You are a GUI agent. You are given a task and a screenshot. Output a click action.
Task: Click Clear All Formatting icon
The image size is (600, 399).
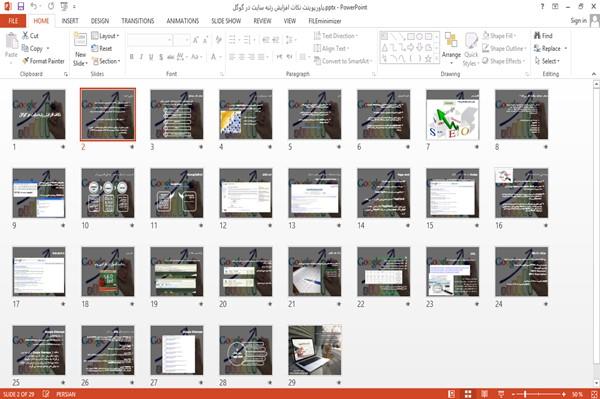(x=218, y=40)
